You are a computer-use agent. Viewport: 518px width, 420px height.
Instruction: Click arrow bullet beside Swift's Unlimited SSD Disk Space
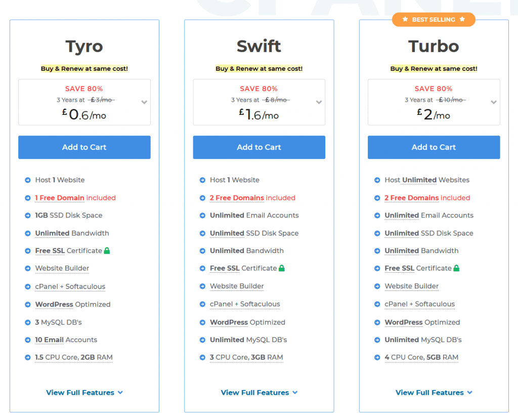[202, 233]
